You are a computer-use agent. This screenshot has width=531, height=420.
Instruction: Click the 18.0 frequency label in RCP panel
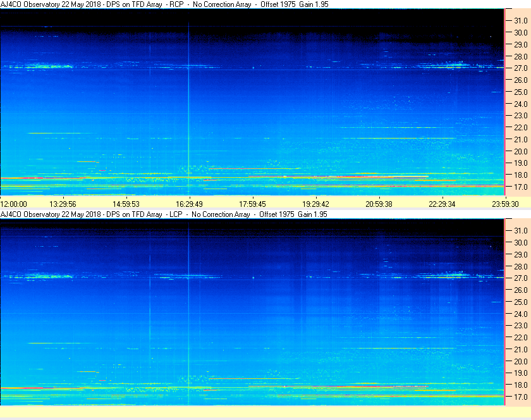pos(521,175)
